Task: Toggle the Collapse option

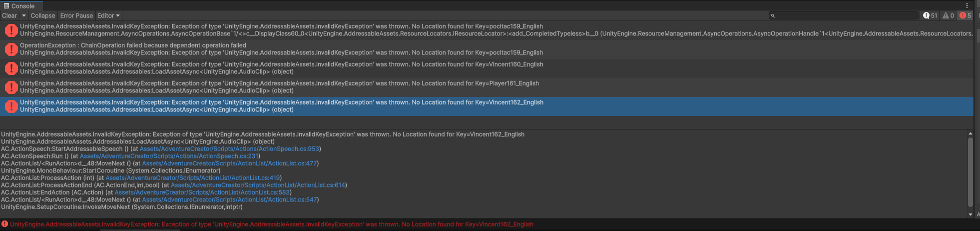Action: tap(42, 15)
